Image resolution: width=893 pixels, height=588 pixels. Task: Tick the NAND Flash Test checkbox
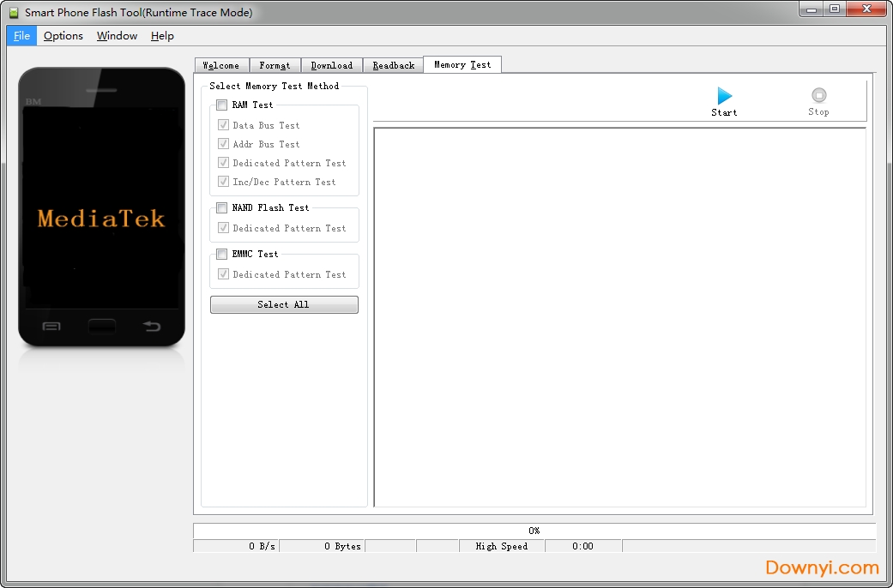(x=222, y=208)
